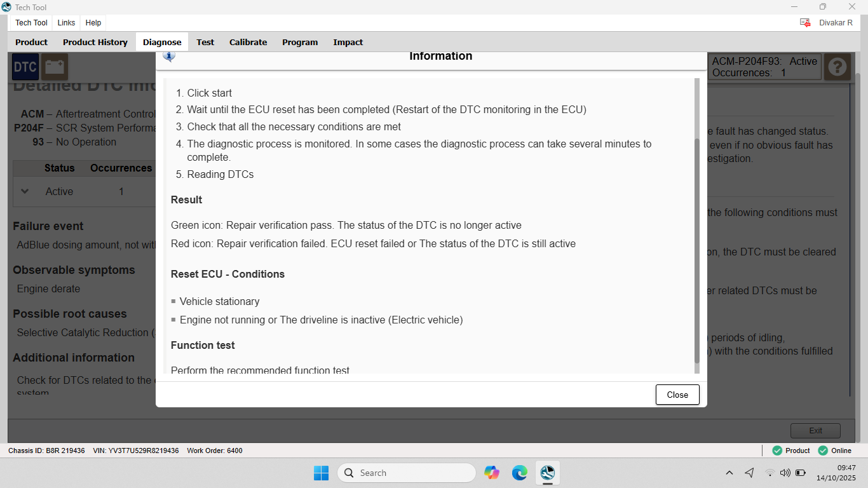Click the Exit button

pyautogui.click(x=815, y=431)
